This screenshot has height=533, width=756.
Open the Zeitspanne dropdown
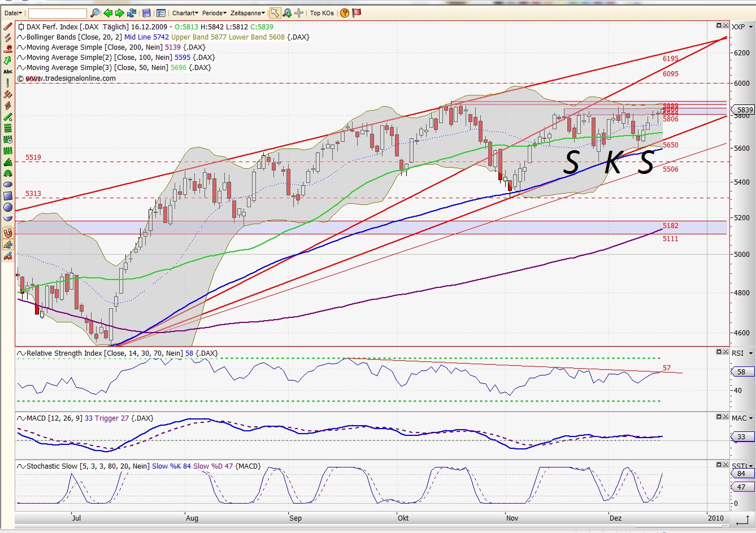click(245, 12)
